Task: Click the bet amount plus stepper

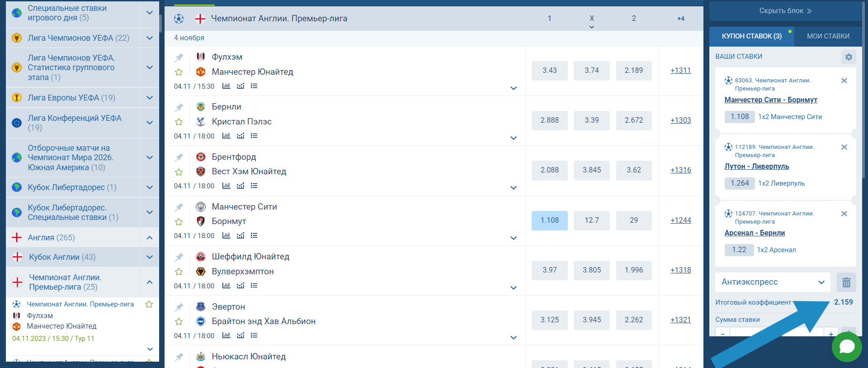Action: click(x=831, y=334)
